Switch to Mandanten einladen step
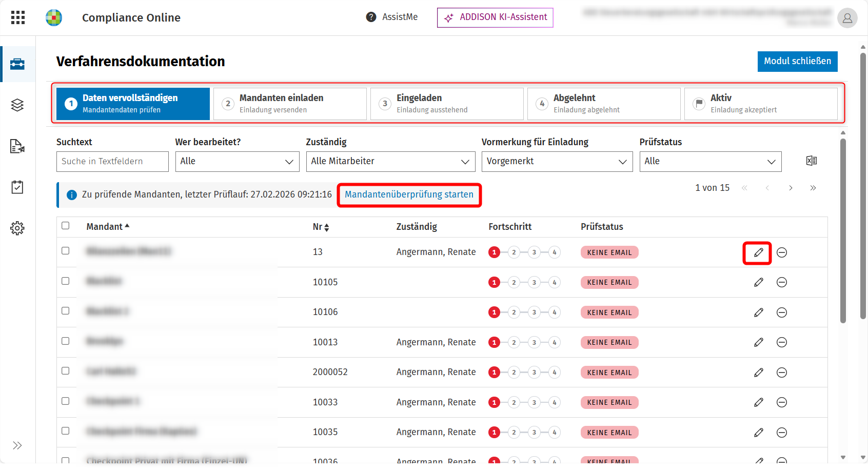The width and height of the screenshot is (868, 470). pyautogui.click(x=290, y=104)
